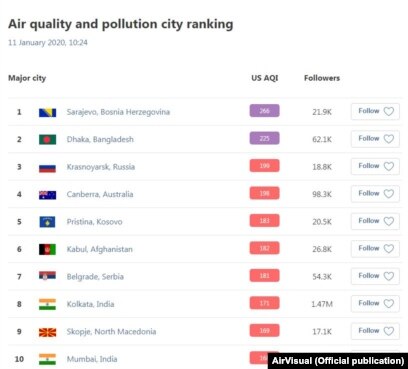Image resolution: width=408 pixels, height=369 pixels.
Task: Open the Sarajevo, Bosnia Herzegovina city link
Action: 118,112
